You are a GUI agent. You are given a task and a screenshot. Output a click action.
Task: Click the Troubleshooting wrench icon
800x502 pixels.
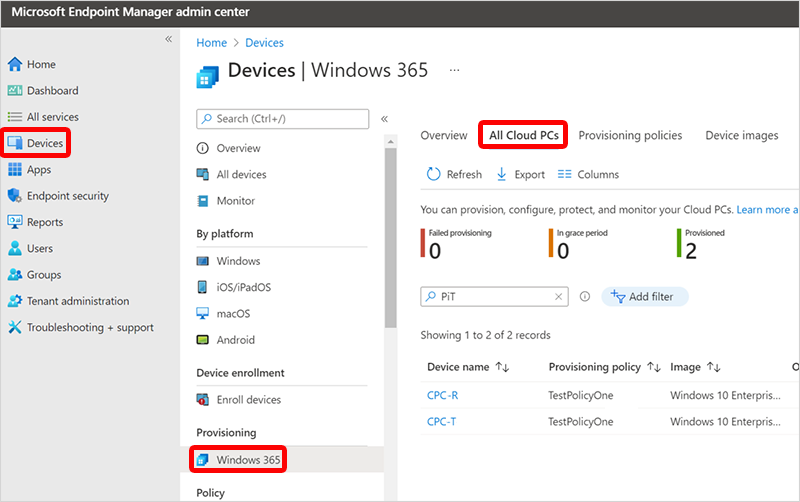click(15, 327)
